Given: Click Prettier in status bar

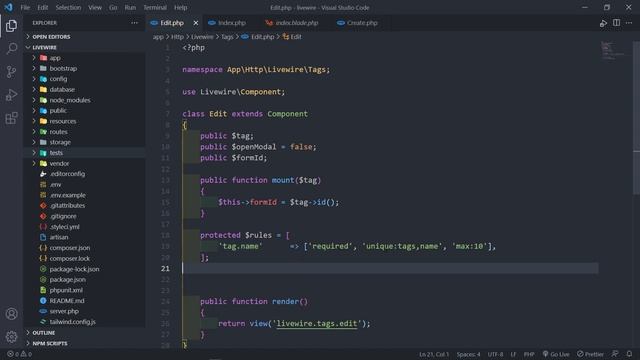Looking at the screenshot, I should pyautogui.click(x=590, y=354).
